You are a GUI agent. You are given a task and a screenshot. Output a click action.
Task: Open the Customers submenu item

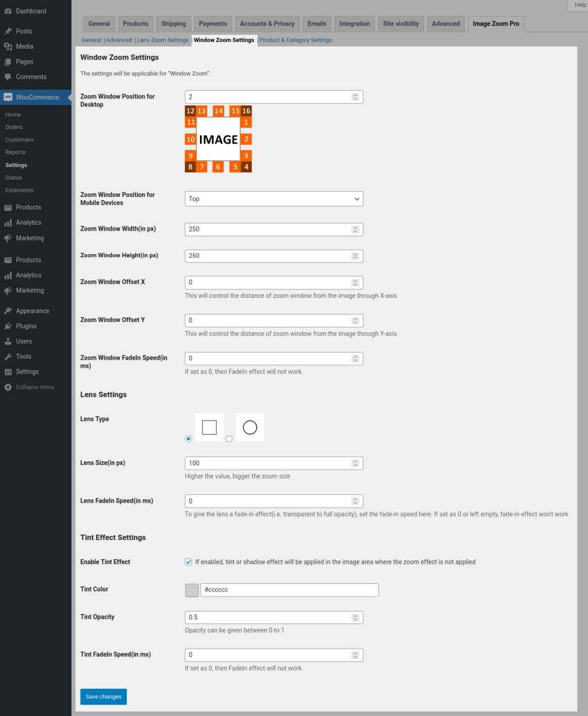click(19, 140)
